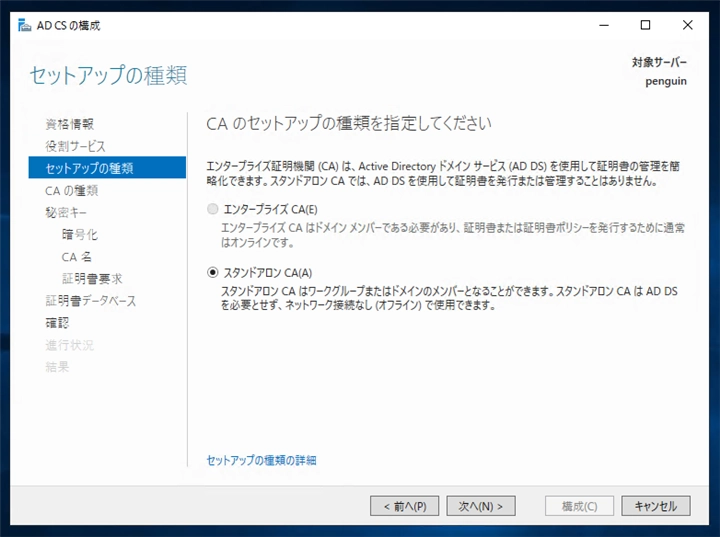Open the 秘密キー step
Image resolution: width=720 pixels, height=537 pixels.
tap(66, 212)
